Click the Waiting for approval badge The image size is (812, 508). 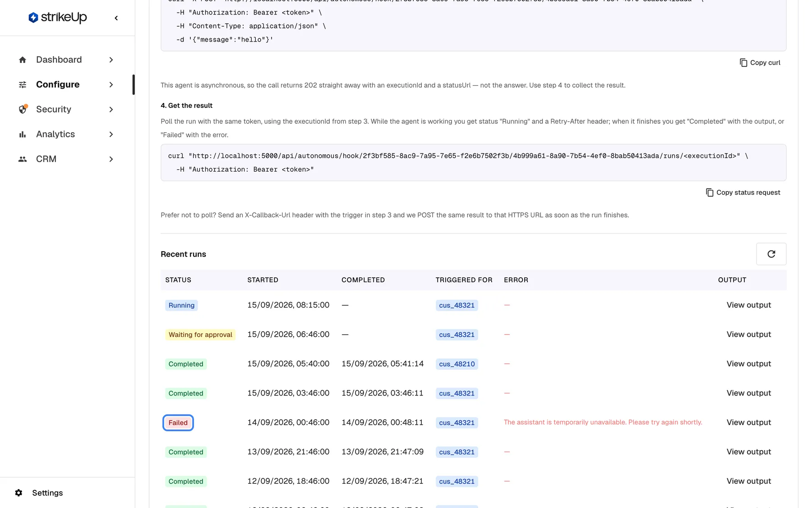tap(200, 335)
